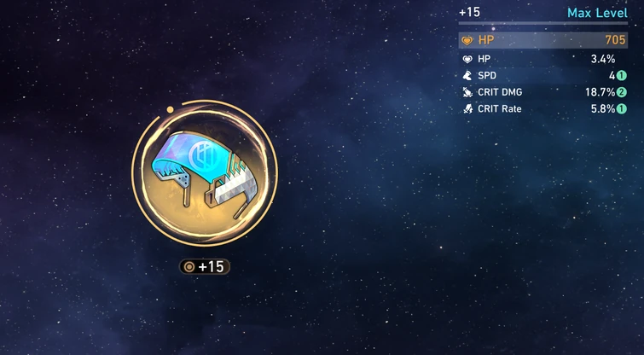Select the main stat HP 705 row
This screenshot has height=355, width=644.
point(543,40)
